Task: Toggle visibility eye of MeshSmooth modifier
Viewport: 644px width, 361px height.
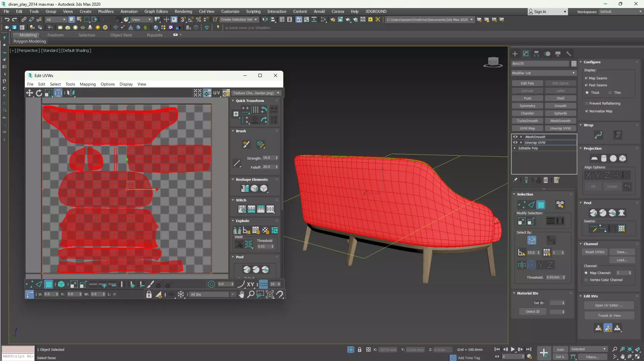Action: pos(515,137)
